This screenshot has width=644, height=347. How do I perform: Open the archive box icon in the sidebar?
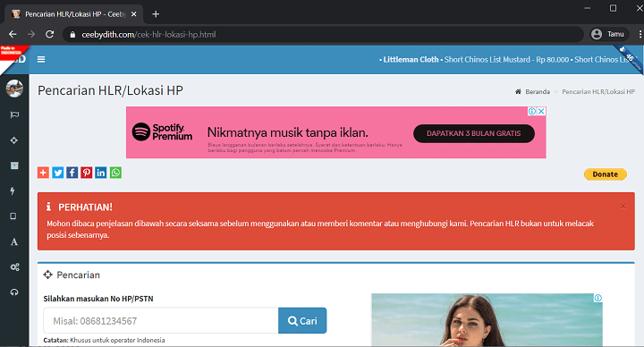pos(14,165)
